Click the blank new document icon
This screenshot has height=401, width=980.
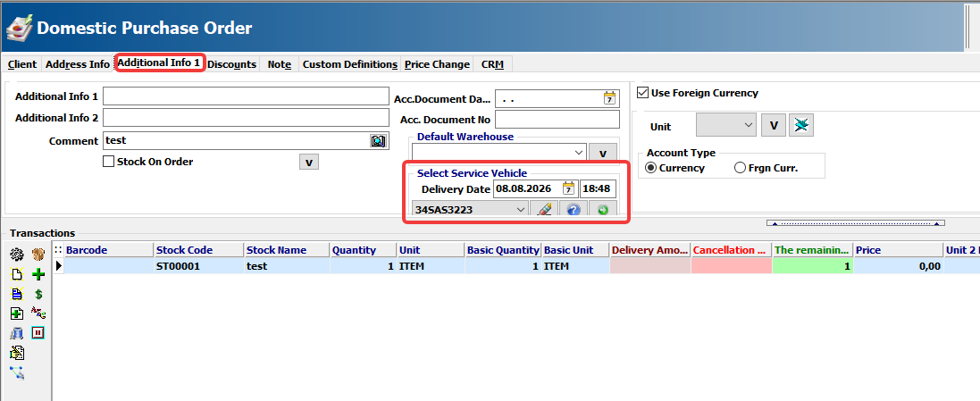point(17,273)
